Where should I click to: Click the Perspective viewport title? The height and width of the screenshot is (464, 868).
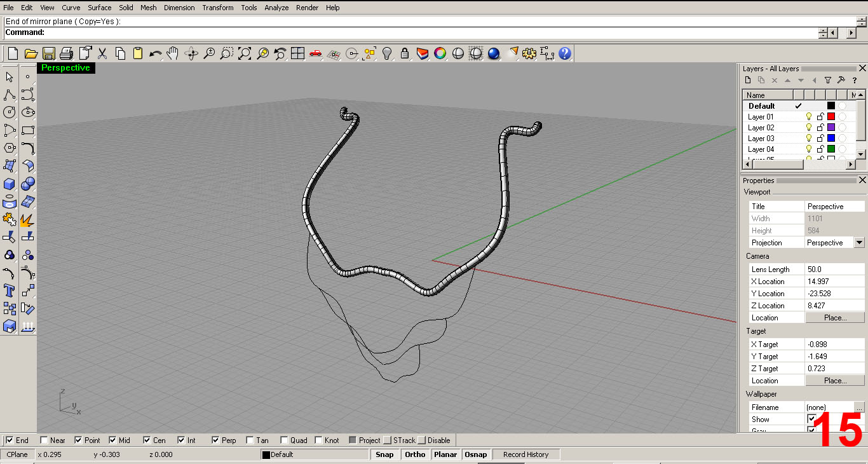click(65, 68)
